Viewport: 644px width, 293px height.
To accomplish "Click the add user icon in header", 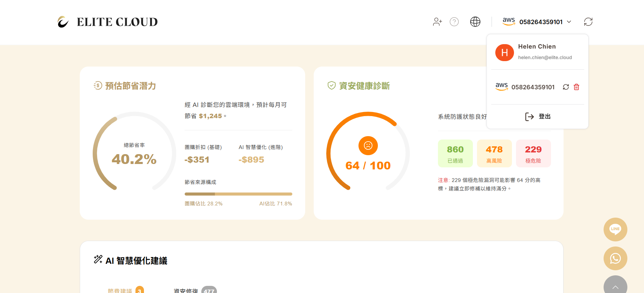I will [x=437, y=22].
